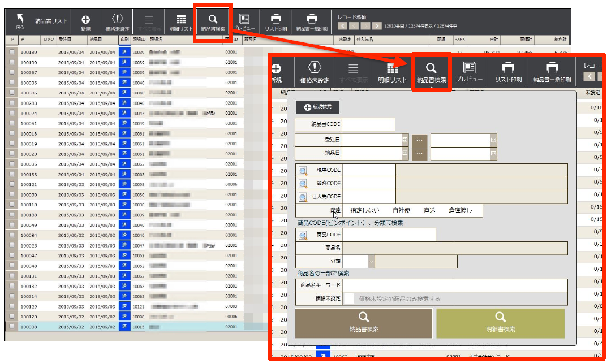Click リスト印刷 printer icon in main window toolbar
This screenshot has width=611, height=364.
pyautogui.click(x=276, y=19)
